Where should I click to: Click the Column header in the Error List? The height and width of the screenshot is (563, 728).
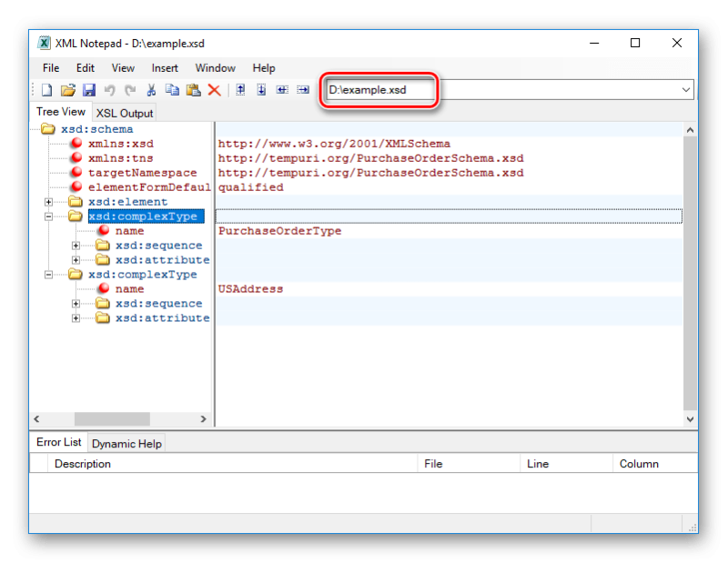[x=655, y=464]
